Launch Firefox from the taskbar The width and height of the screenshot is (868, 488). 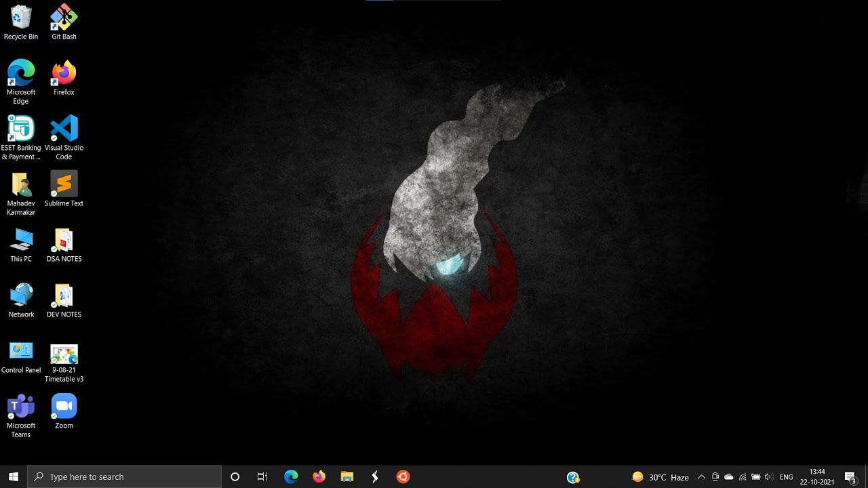point(319,476)
